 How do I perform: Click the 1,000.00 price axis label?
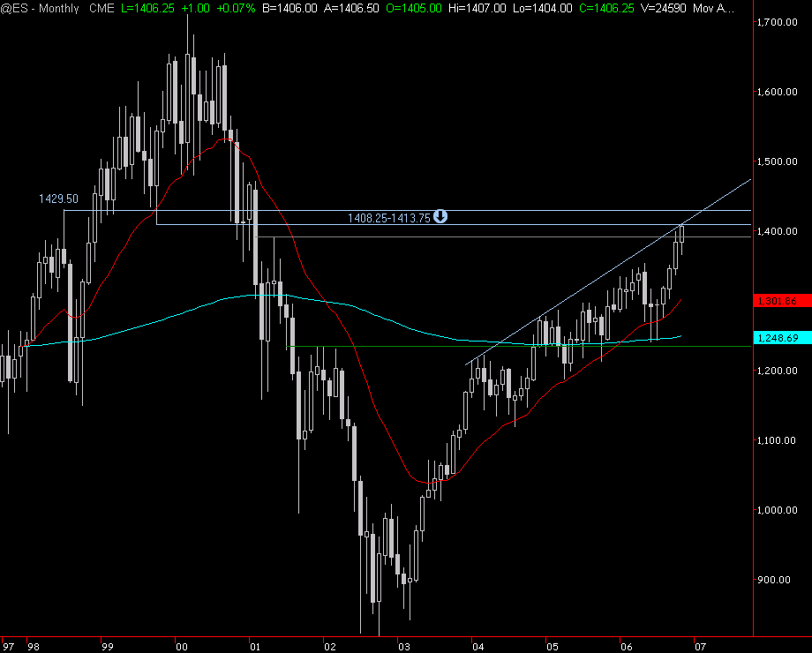(778, 510)
